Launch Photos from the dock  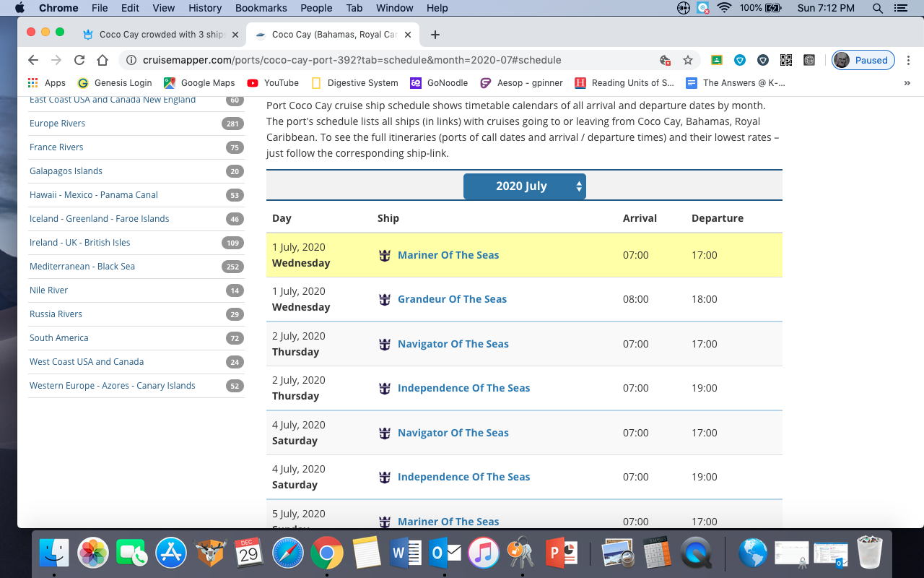click(93, 554)
